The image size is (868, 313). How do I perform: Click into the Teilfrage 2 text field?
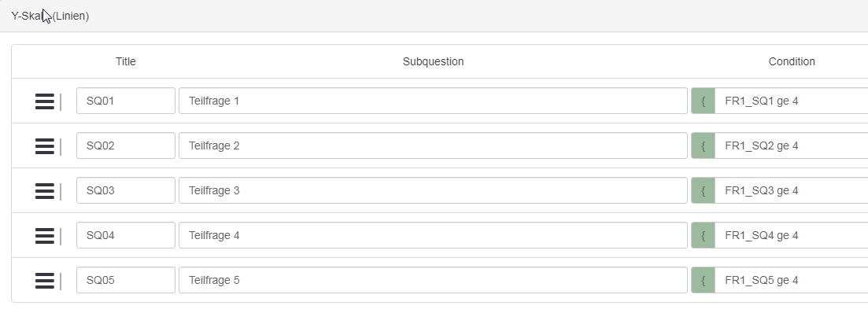coord(433,145)
